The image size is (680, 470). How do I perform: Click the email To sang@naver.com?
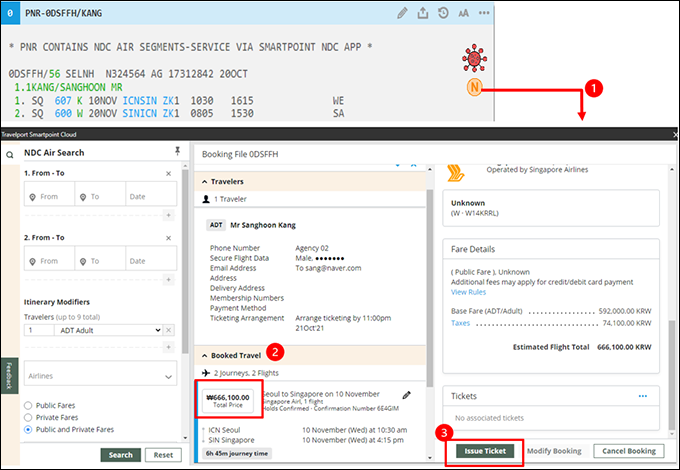tap(328, 268)
